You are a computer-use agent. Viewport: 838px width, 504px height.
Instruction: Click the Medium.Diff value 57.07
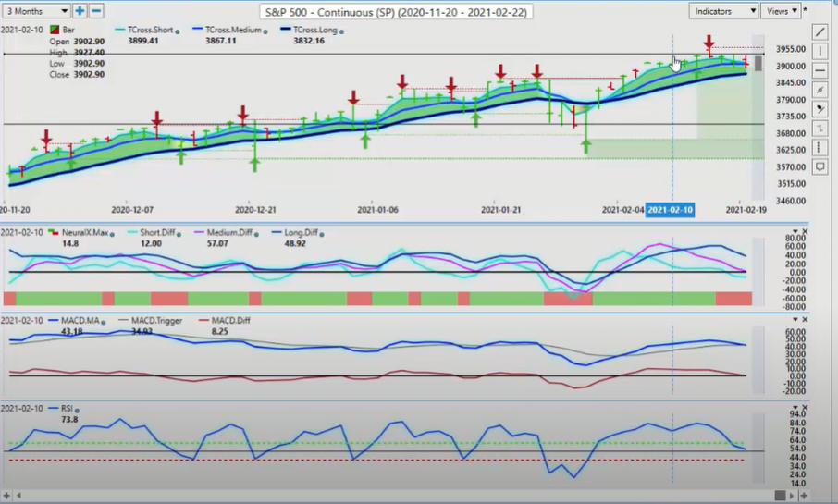pos(217,243)
